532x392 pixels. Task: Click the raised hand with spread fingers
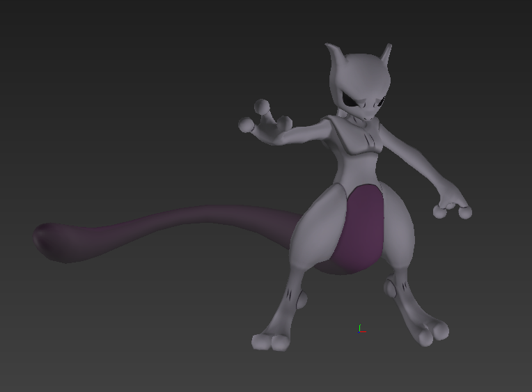263,120
